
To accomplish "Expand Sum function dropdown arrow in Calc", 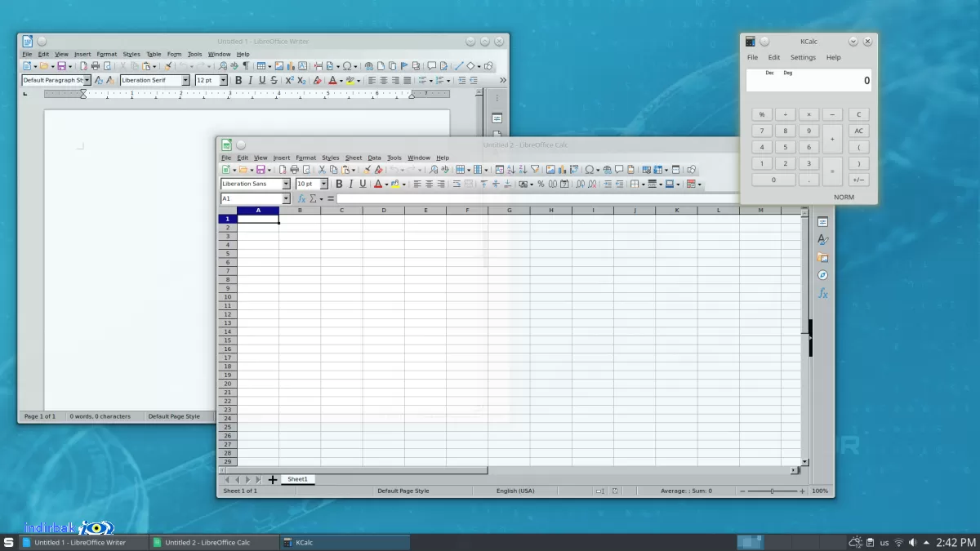I will [321, 198].
